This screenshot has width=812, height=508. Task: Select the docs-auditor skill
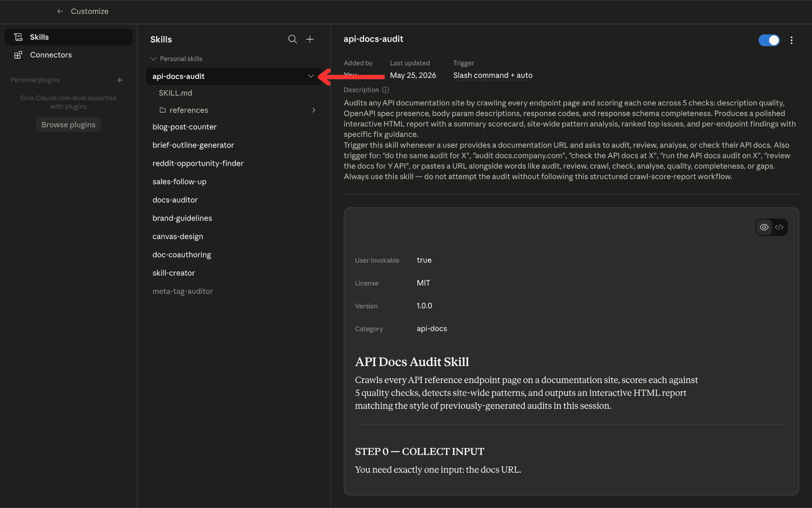[175, 200]
